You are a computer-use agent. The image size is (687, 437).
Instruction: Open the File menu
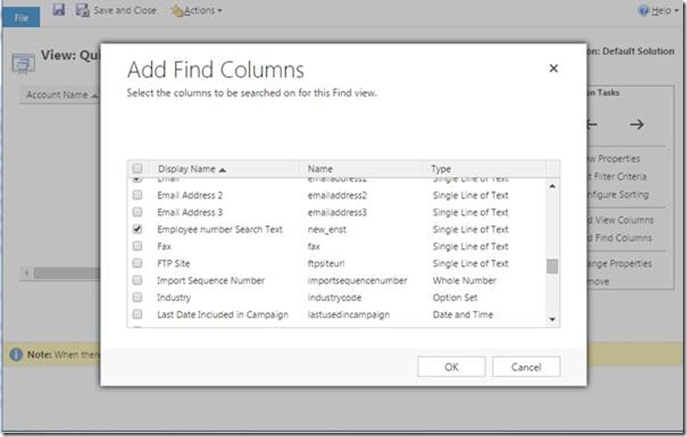(x=21, y=16)
